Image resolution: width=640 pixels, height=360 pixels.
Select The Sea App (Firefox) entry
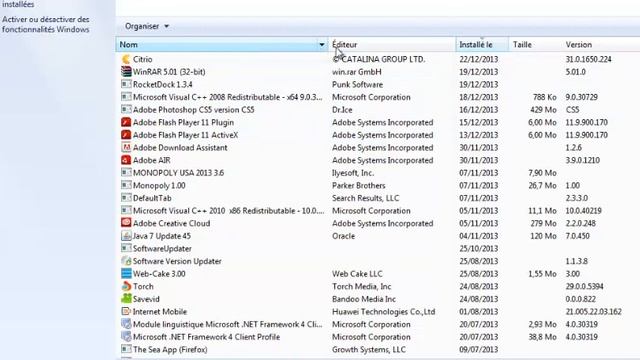[x=170, y=350]
